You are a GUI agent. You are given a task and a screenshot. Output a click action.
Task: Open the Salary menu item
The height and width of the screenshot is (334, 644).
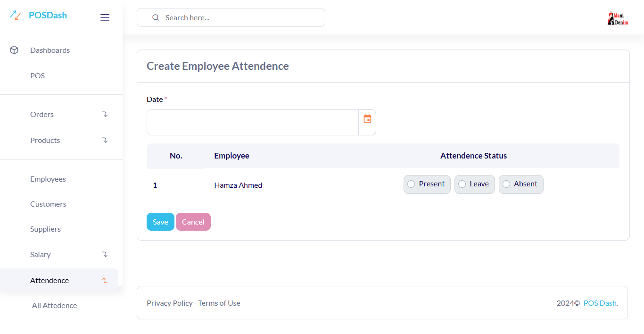coord(40,254)
